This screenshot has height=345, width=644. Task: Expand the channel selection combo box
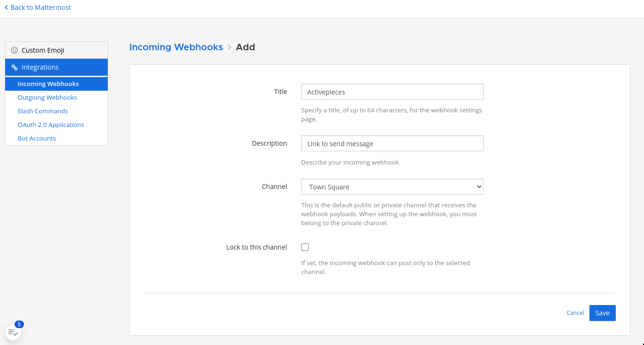point(392,187)
